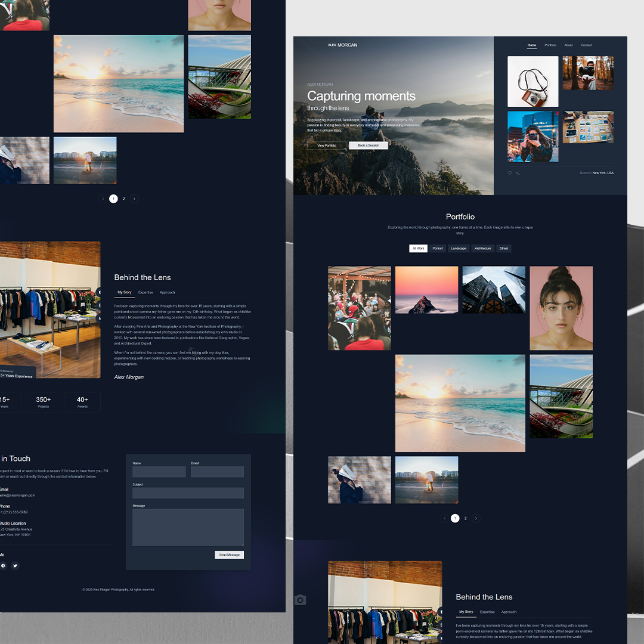The image size is (644, 644).
Task: Click the 2025 Alex Morgan Photography copyright line
Action: click(119, 589)
